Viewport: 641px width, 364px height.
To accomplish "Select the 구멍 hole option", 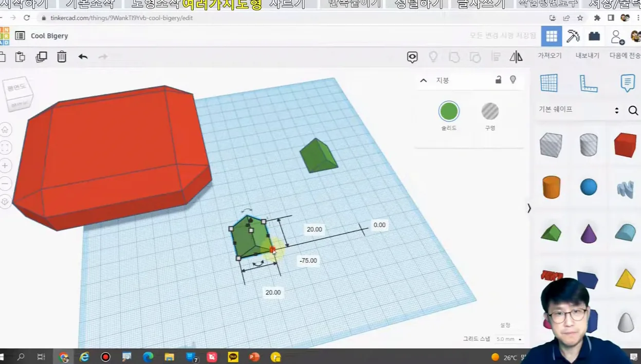I will (490, 112).
